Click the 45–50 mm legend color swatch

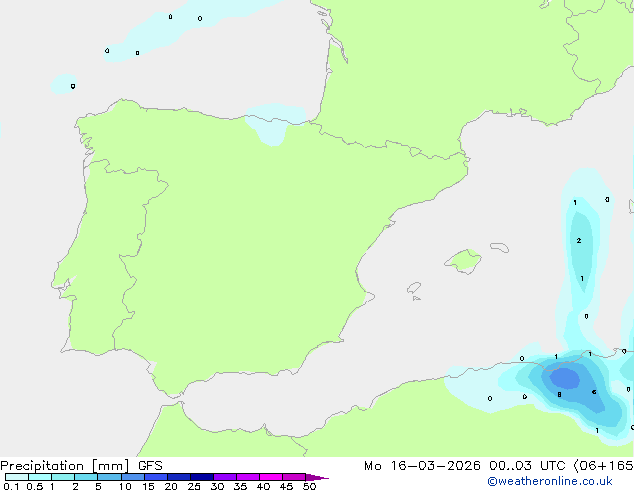click(294, 477)
